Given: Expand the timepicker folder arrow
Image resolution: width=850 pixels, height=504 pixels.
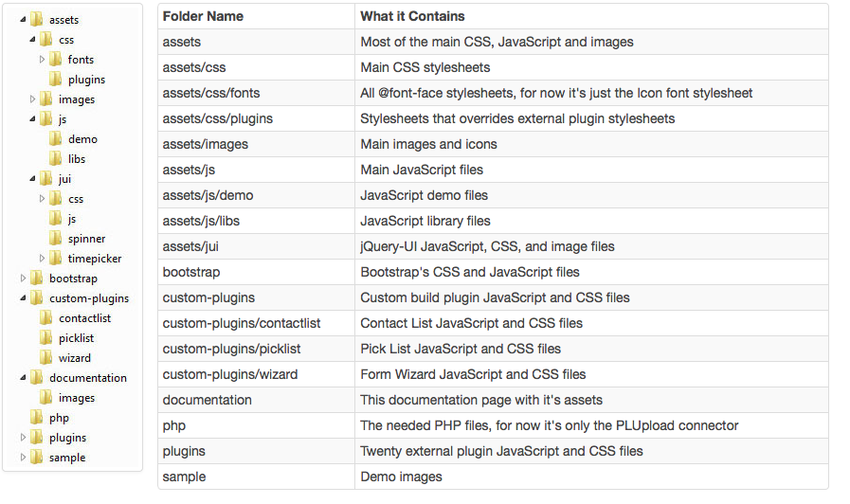Looking at the screenshot, I should pos(42,258).
